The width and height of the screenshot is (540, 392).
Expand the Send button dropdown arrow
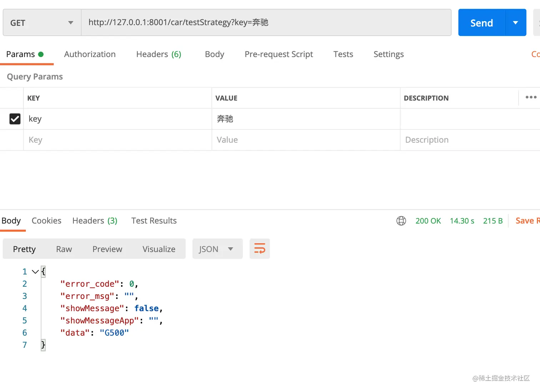pyautogui.click(x=515, y=23)
